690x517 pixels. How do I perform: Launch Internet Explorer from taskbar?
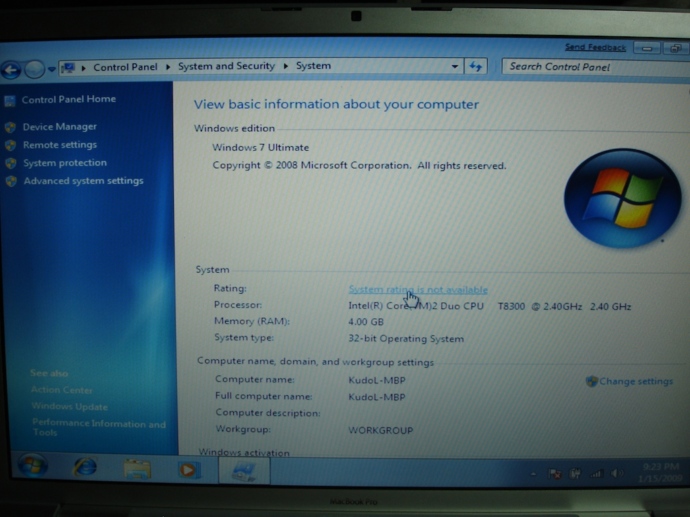pos(85,467)
